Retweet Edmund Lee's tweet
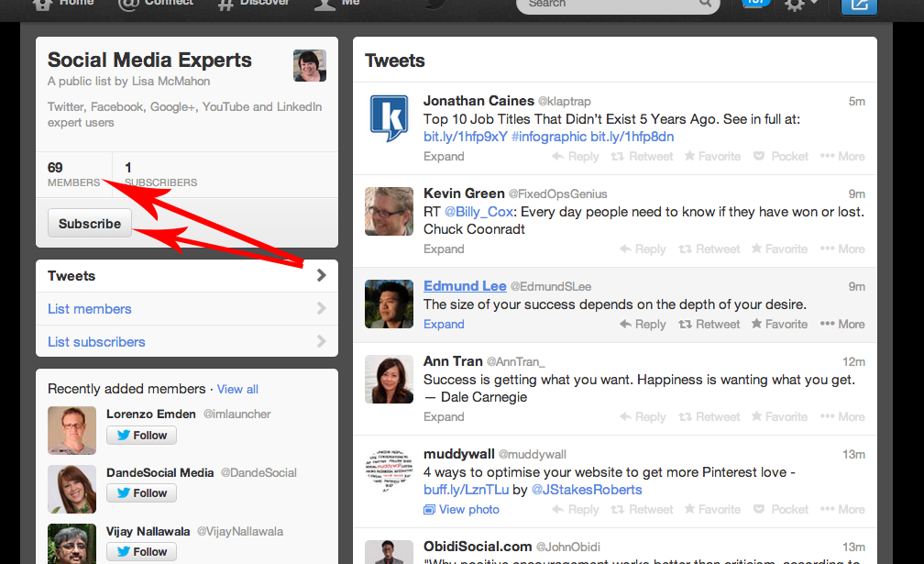This screenshot has width=924, height=564. [x=709, y=324]
